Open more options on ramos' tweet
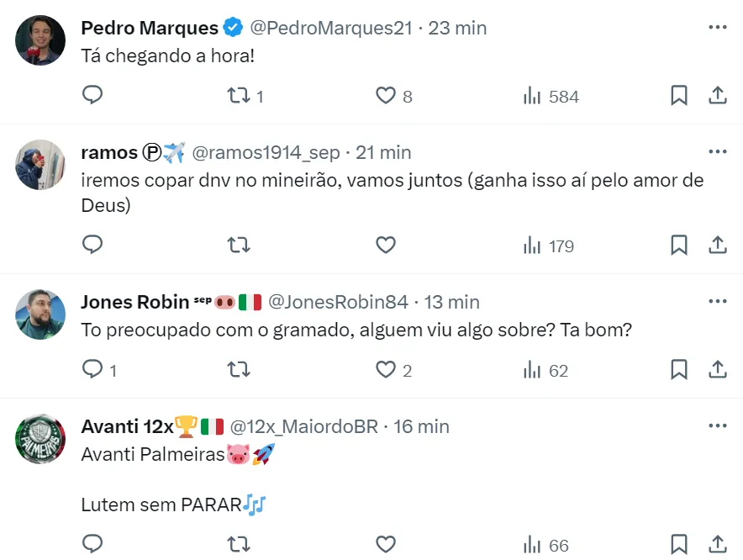Viewport: 743px width, 560px height. click(717, 152)
